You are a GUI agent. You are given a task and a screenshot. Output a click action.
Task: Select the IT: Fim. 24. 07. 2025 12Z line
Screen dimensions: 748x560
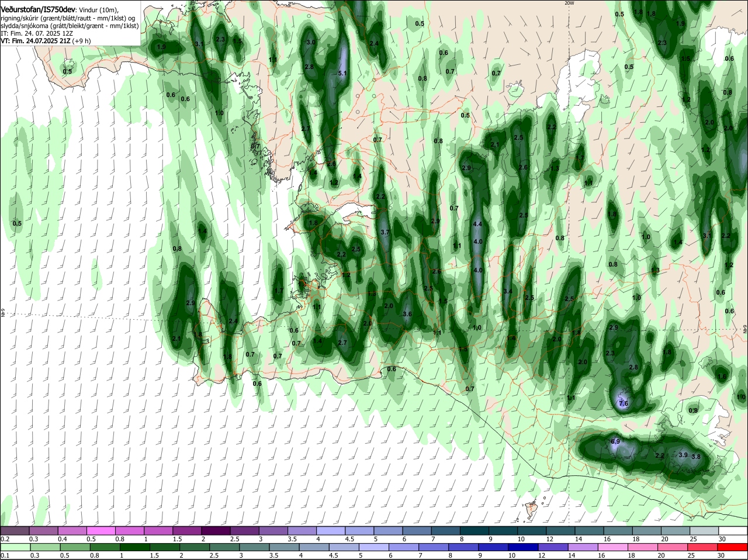point(37,33)
